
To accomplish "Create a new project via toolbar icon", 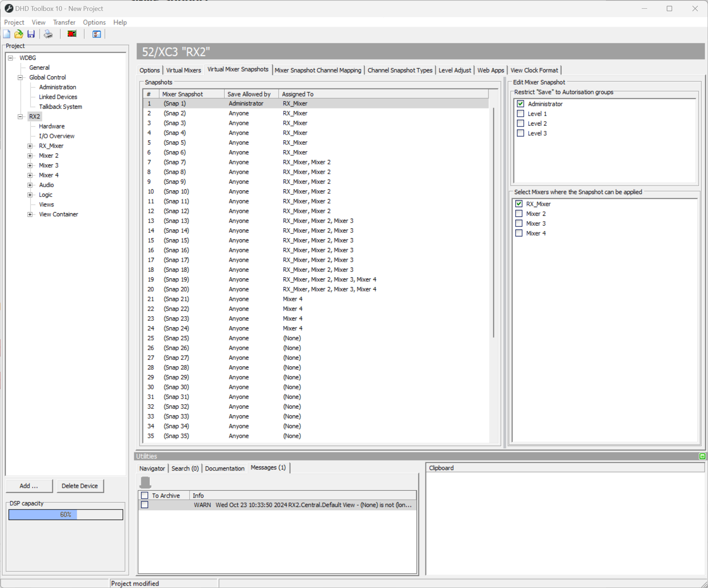I will point(7,34).
